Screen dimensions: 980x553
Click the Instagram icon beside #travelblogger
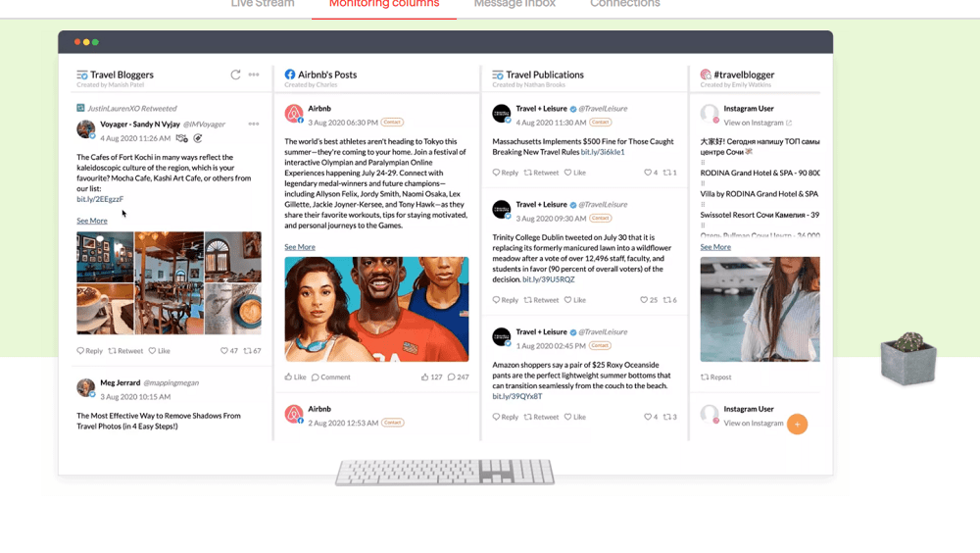click(x=706, y=75)
